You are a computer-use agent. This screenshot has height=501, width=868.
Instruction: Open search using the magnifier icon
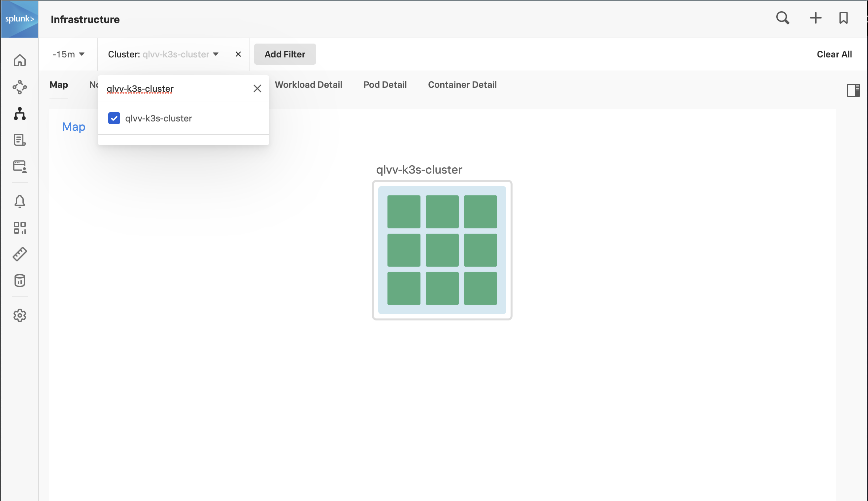(782, 18)
